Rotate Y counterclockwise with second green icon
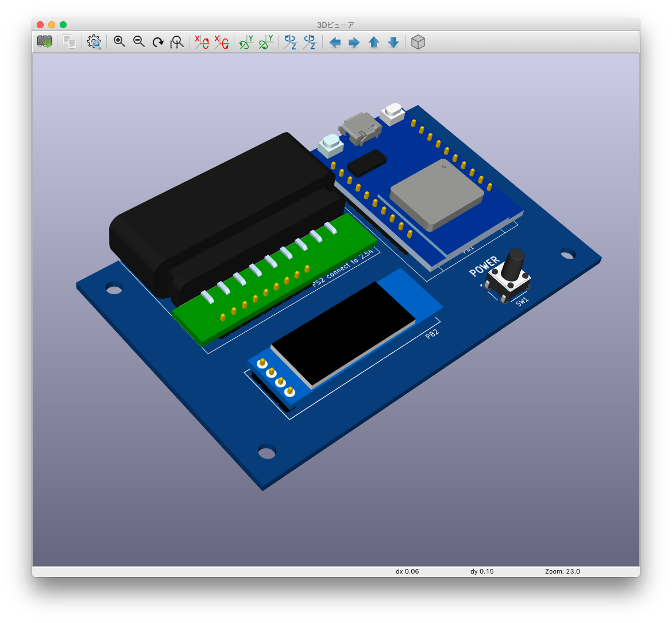 [x=266, y=42]
